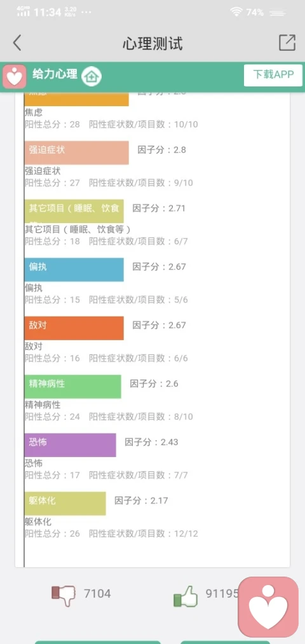
Task: Open the green home icon beside 给力心理
Action: pyautogui.click(x=91, y=76)
